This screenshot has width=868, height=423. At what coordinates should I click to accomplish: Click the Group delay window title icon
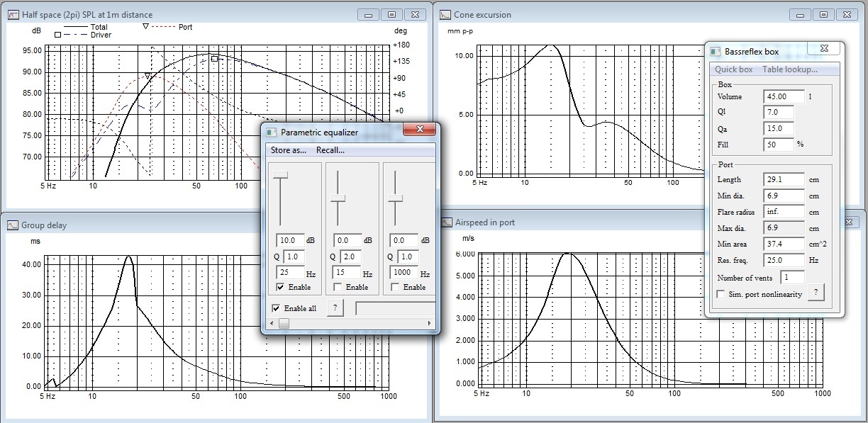click(13, 225)
